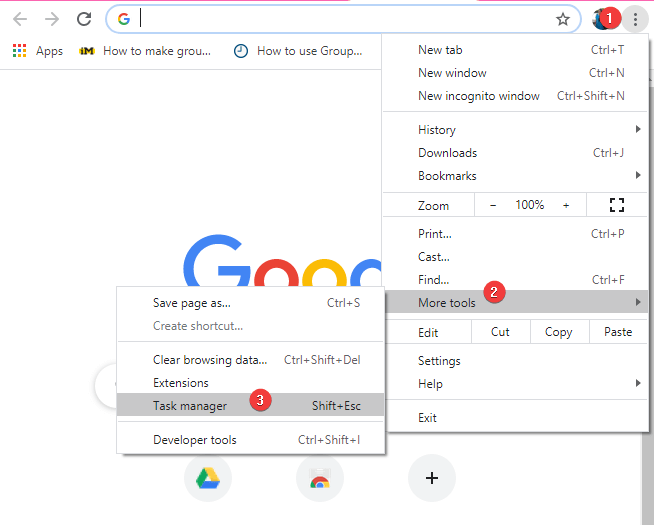
Task: Click the Google favicon in address bar
Action: [123, 19]
